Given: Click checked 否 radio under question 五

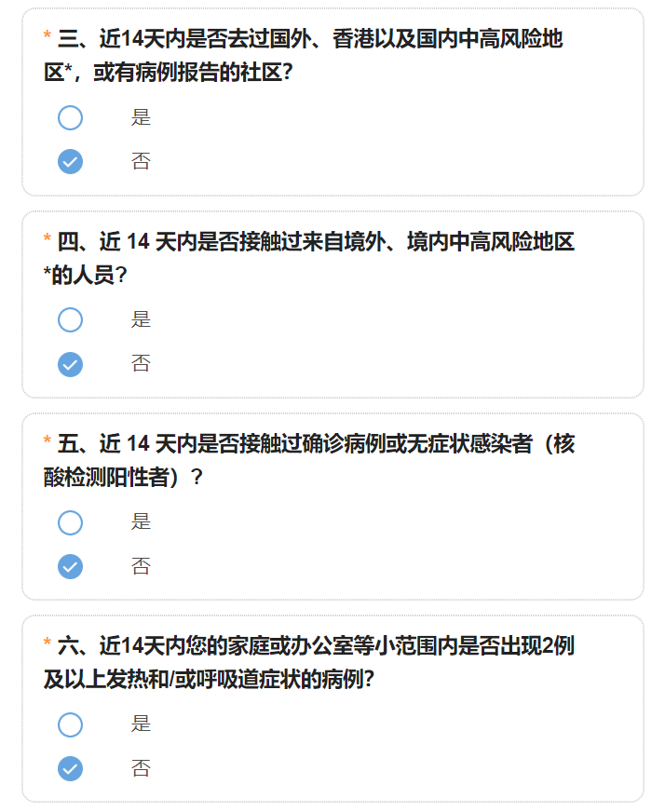Looking at the screenshot, I should [x=71, y=566].
